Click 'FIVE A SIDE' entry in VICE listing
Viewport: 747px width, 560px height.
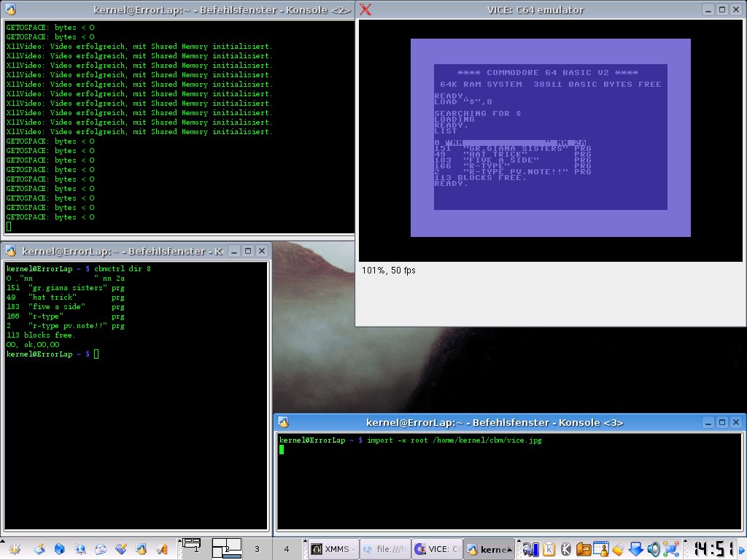pos(501,160)
